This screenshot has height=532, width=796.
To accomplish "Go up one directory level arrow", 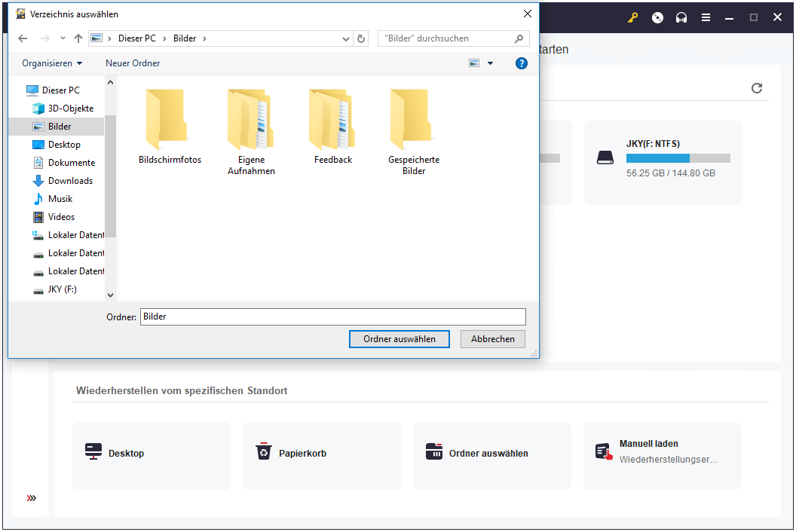I will click(78, 38).
